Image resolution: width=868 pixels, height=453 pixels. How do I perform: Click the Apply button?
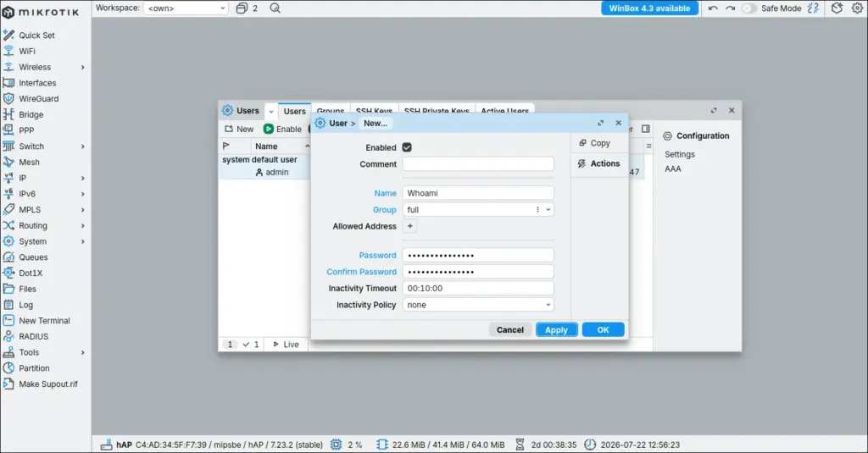coord(556,329)
